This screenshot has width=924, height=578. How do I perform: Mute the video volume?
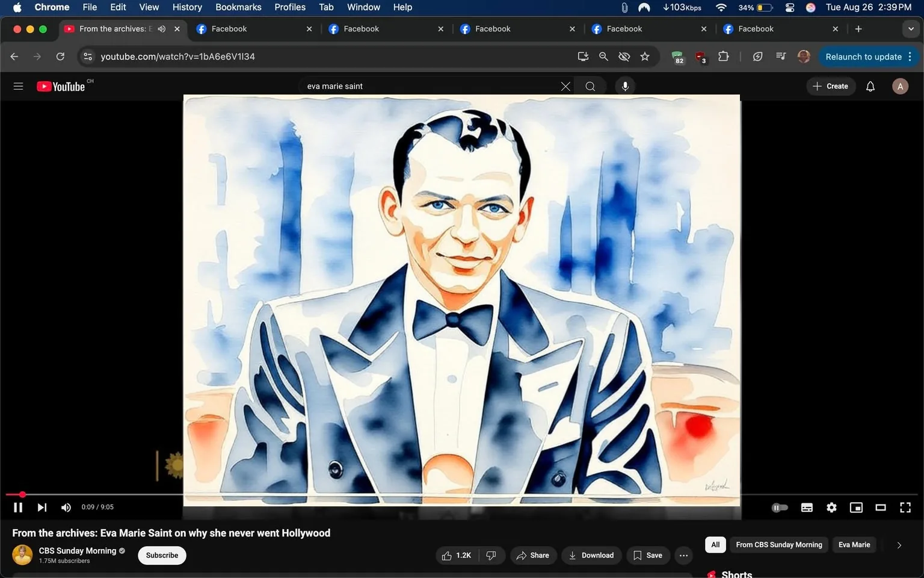point(66,507)
